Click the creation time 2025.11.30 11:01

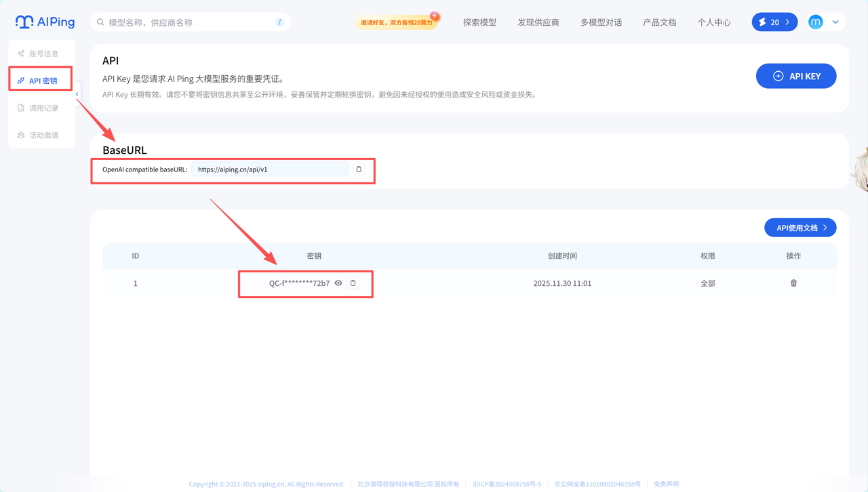562,283
